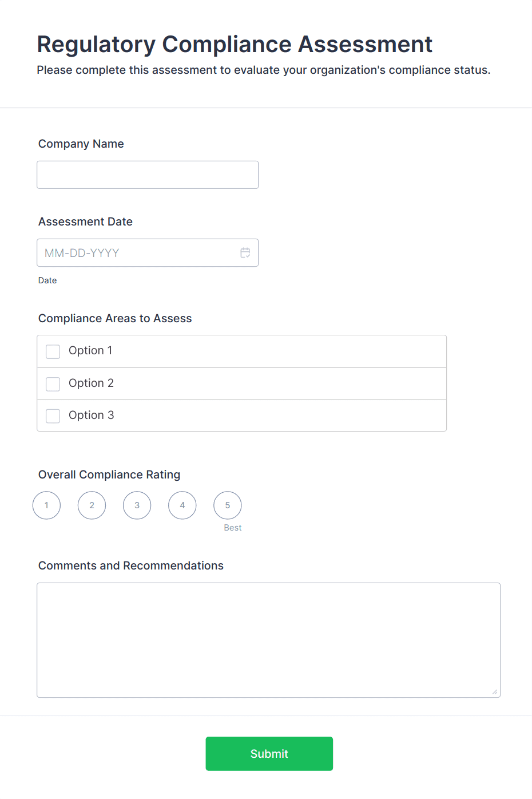
Task: Click the Overall Compliance Rating label
Action: pyautogui.click(x=109, y=474)
